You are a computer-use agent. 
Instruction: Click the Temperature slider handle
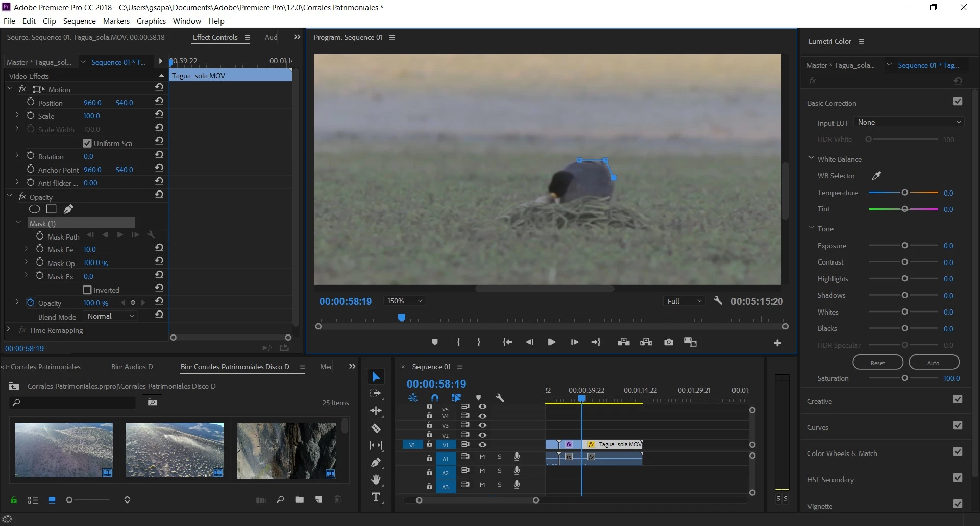tap(904, 193)
